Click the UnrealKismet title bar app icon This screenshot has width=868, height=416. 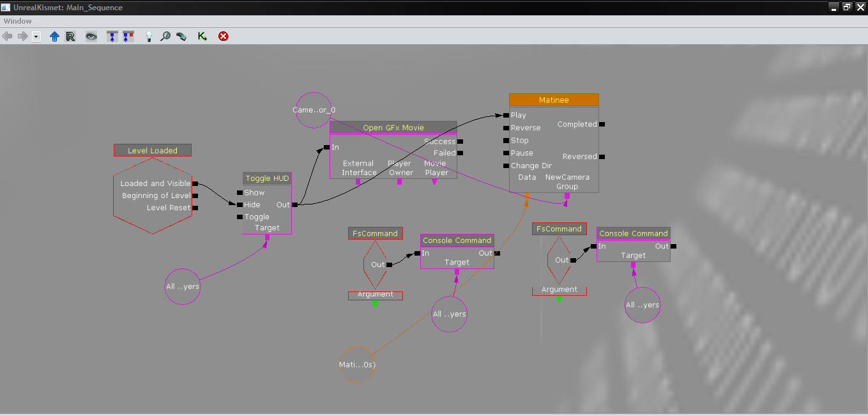click(x=6, y=8)
